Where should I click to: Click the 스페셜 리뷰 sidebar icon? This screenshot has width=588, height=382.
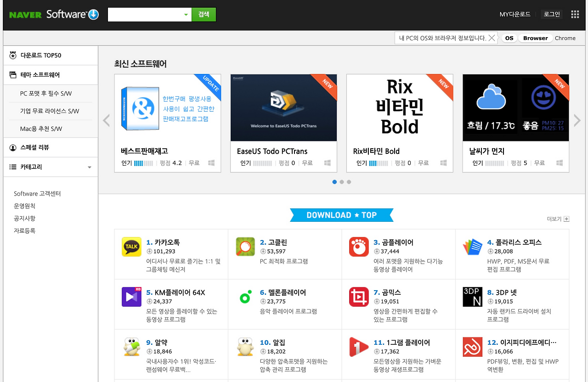(13, 148)
